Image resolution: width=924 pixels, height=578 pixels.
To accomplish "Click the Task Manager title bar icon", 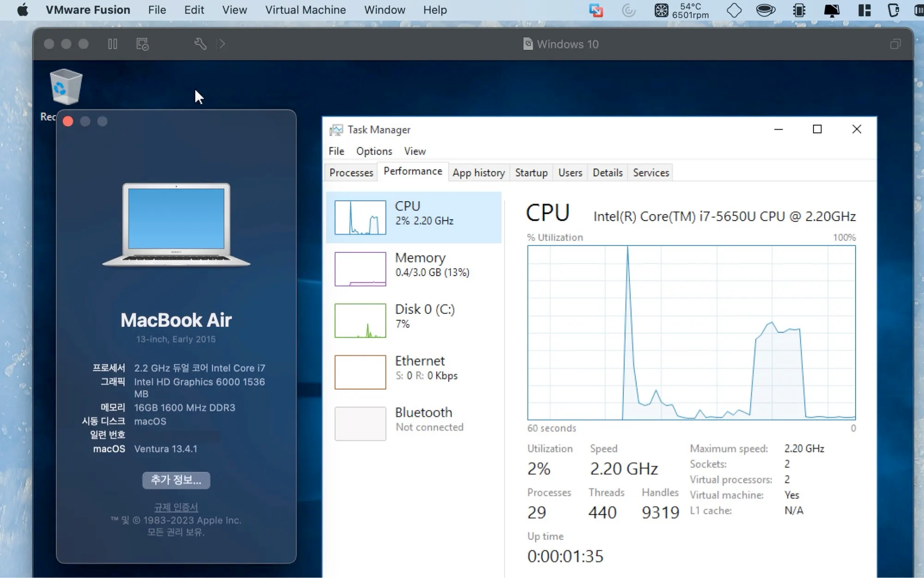I will [x=336, y=130].
